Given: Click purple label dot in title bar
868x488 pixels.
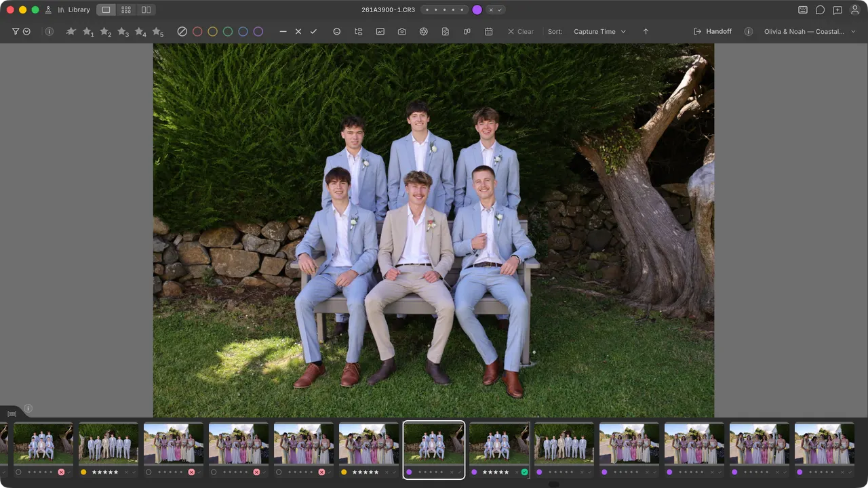Looking at the screenshot, I should 477,10.
